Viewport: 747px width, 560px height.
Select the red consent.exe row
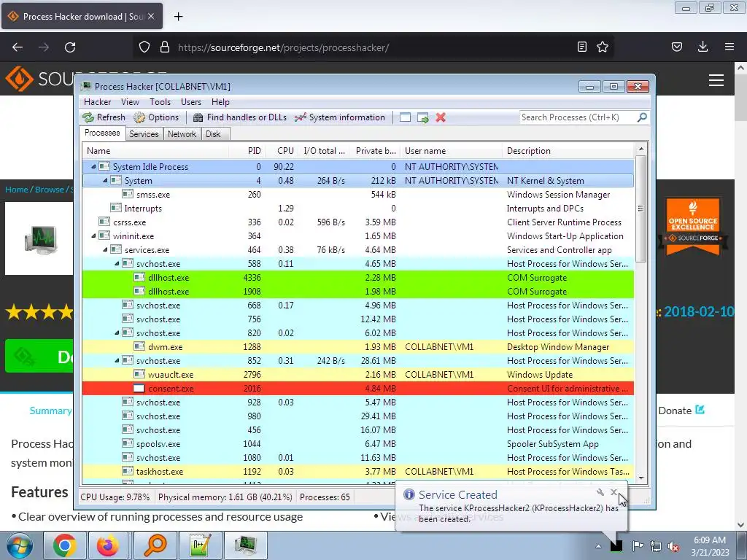(x=357, y=388)
